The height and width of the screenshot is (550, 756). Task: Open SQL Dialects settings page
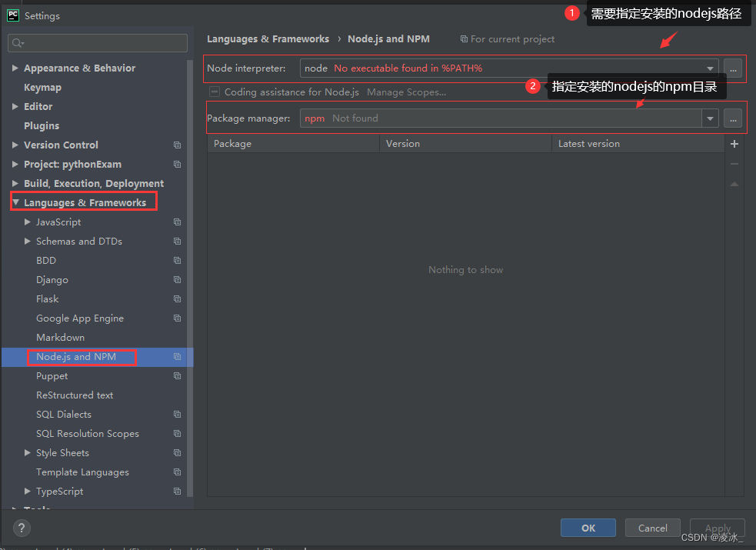64,415
